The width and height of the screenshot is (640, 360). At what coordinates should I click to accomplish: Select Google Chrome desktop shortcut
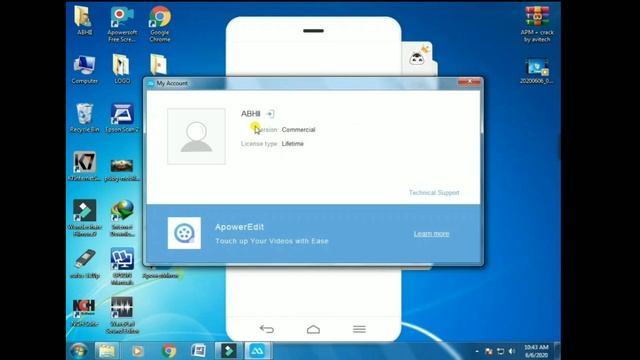click(x=160, y=24)
